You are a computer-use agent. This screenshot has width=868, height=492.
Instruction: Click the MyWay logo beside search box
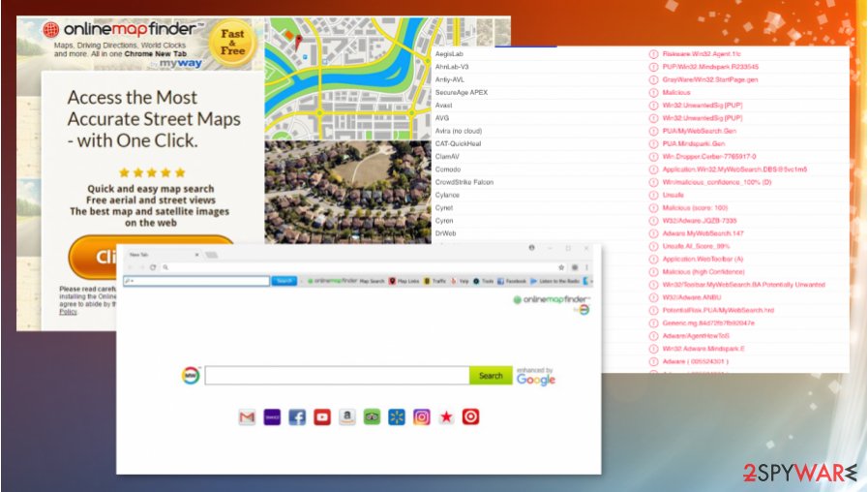click(191, 376)
